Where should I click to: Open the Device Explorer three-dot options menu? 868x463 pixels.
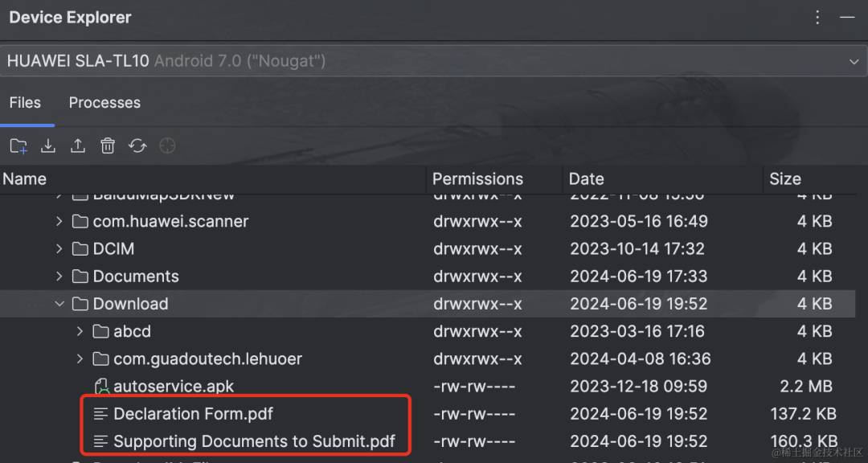click(x=817, y=18)
